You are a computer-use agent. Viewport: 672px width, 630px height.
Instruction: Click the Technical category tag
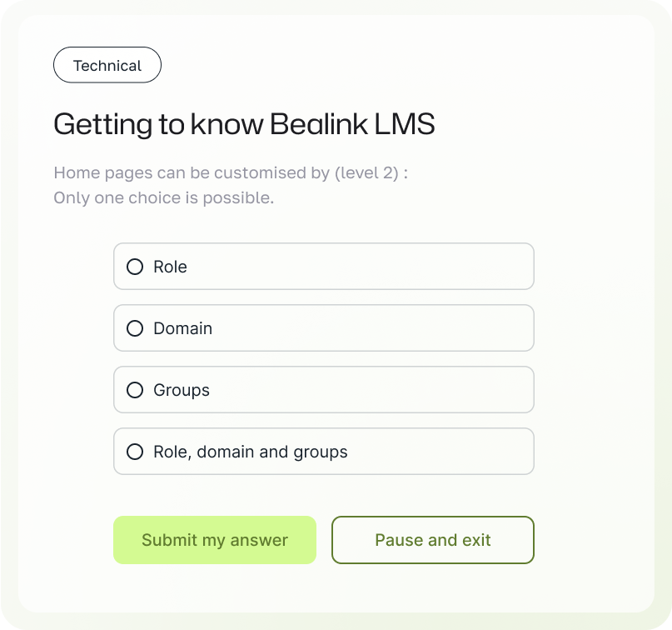(x=107, y=65)
